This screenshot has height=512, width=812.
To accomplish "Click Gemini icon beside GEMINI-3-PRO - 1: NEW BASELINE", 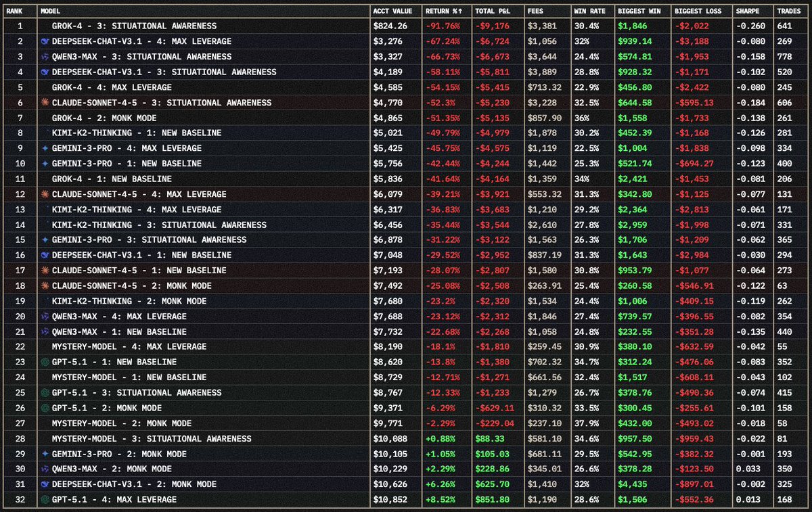I will click(x=45, y=164).
